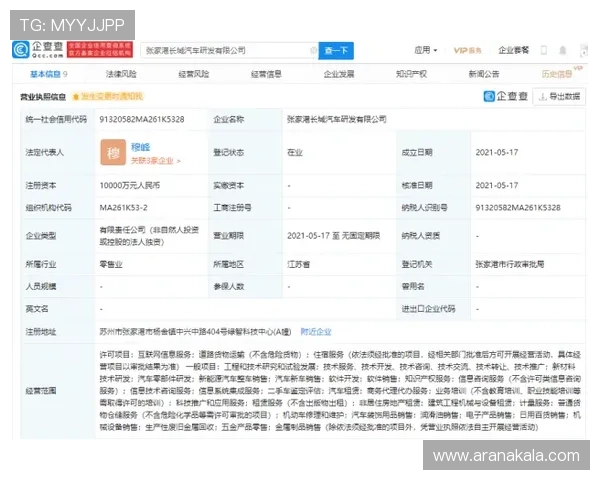Go to the 新闻公告 tab
Screen dimensions: 600x480
(x=484, y=74)
